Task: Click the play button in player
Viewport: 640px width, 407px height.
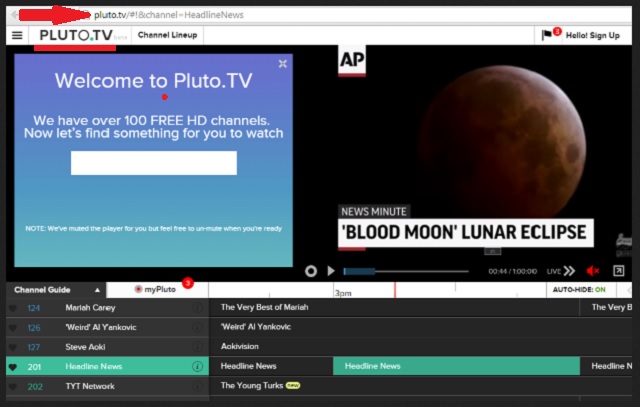Action: click(331, 271)
